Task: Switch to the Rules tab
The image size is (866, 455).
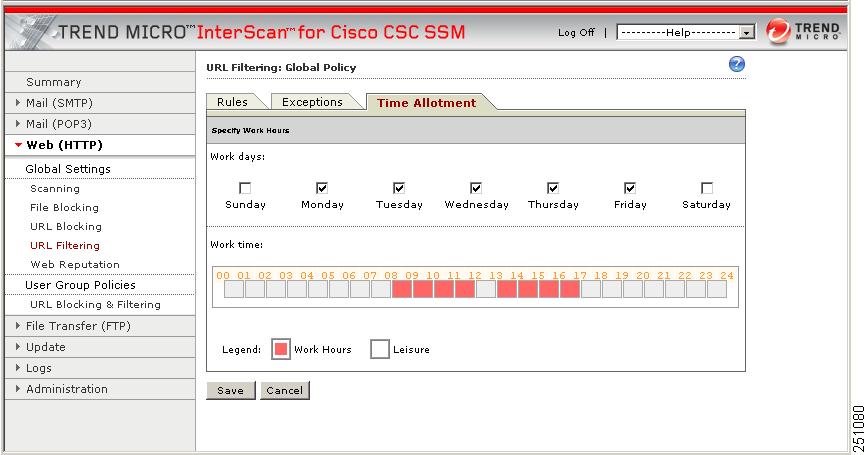Action: click(232, 102)
